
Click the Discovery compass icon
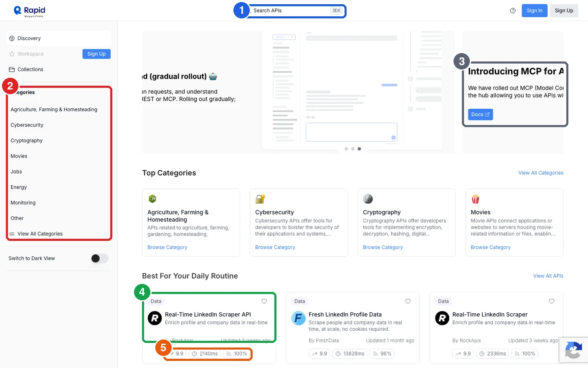(12, 38)
